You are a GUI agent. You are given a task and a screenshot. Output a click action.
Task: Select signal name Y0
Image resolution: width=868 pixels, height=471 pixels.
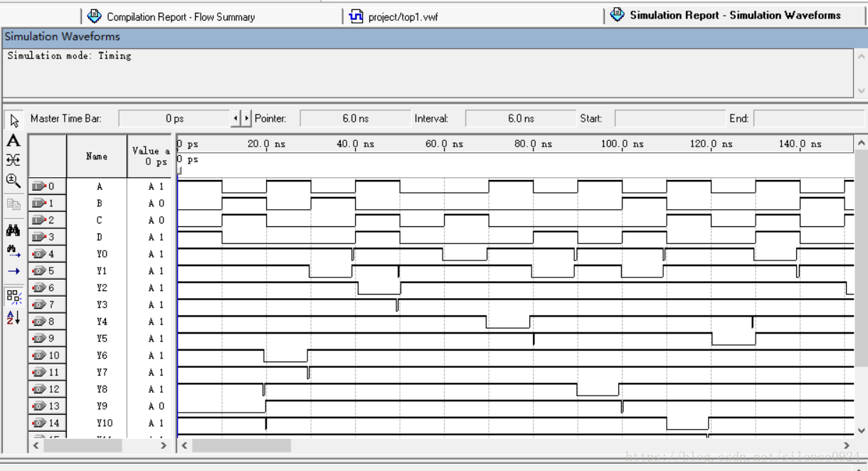(x=102, y=254)
